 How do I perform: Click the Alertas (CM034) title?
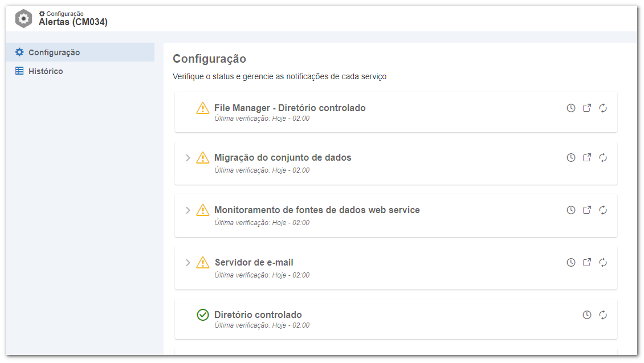coord(73,22)
